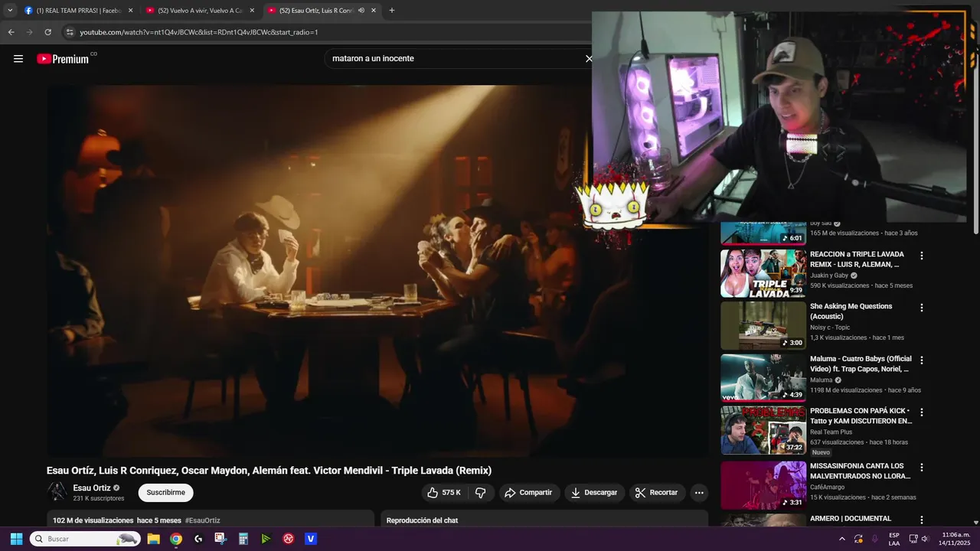Open the #EsauOrtiz hashtag link

203,520
